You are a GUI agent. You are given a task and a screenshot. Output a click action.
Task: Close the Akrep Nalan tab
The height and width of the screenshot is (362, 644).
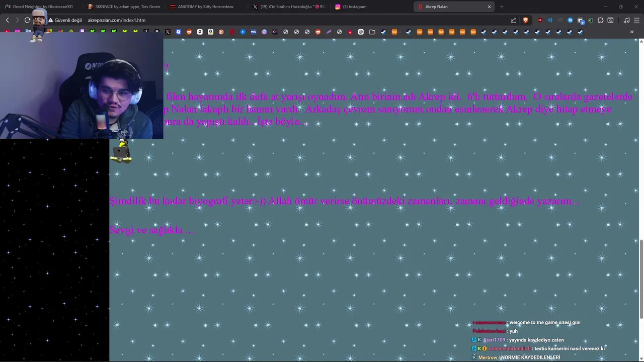tap(489, 7)
